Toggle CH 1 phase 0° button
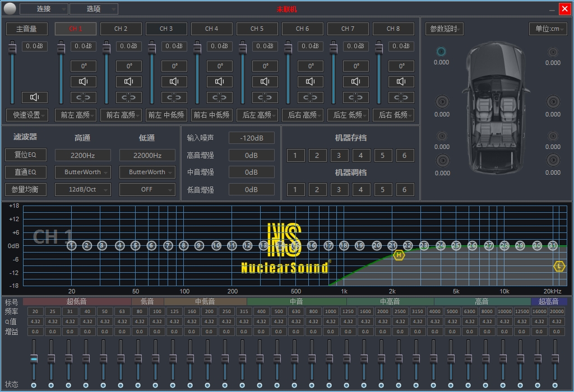Viewport: 574px width, 392px height. [84, 66]
